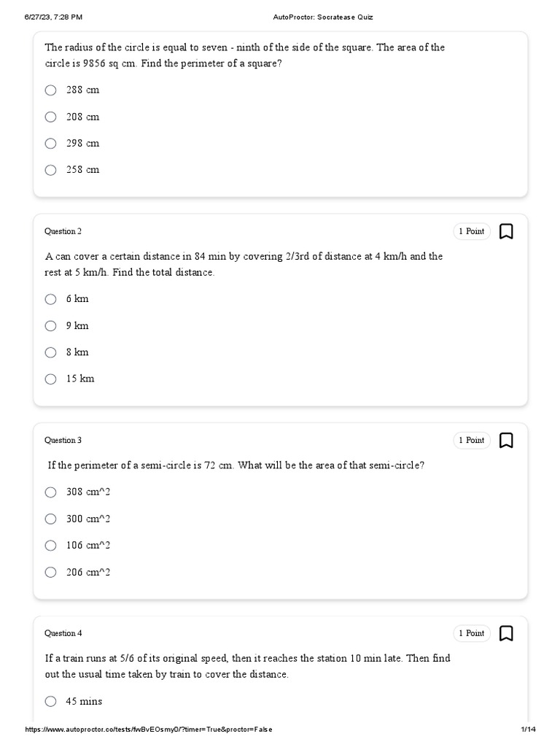The height and width of the screenshot is (747, 560).
Task: Select the 300 cm^2 radio button
Action: [x=50, y=519]
